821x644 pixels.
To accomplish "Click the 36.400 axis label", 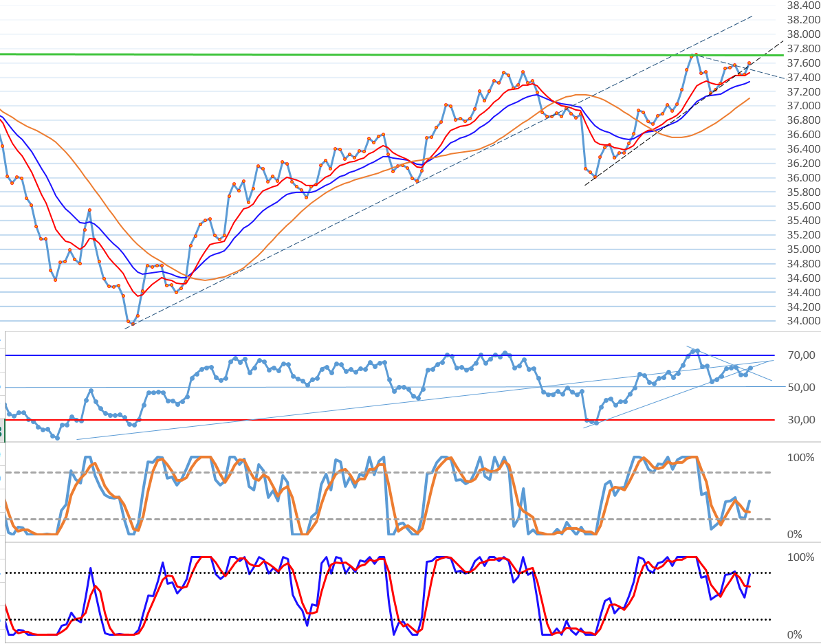I will tap(804, 148).
